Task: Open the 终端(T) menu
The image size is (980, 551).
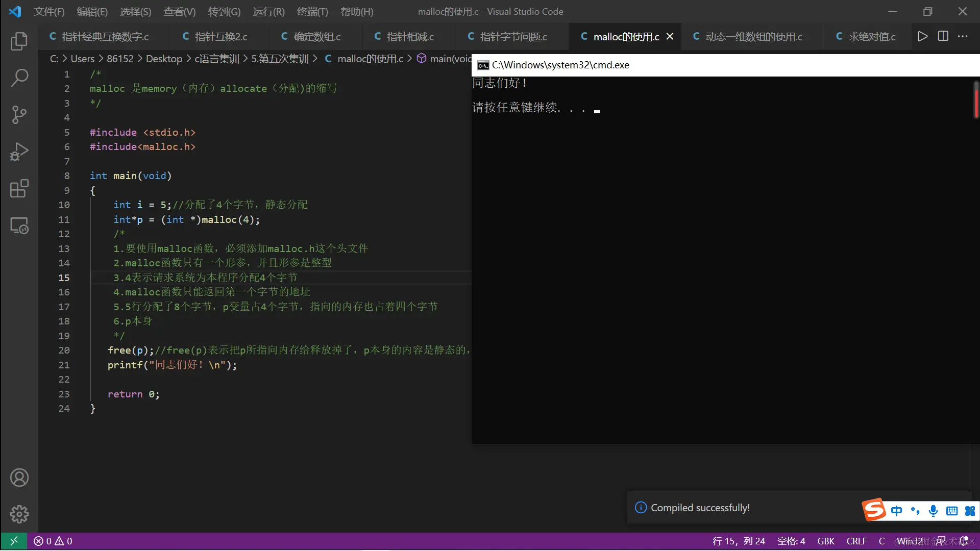Action: pyautogui.click(x=312, y=11)
